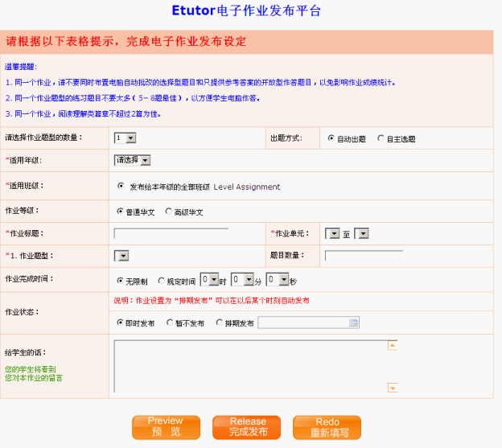The height and width of the screenshot is (448, 502).
Task: Select 高级华文 assignment level
Action: pos(168,212)
